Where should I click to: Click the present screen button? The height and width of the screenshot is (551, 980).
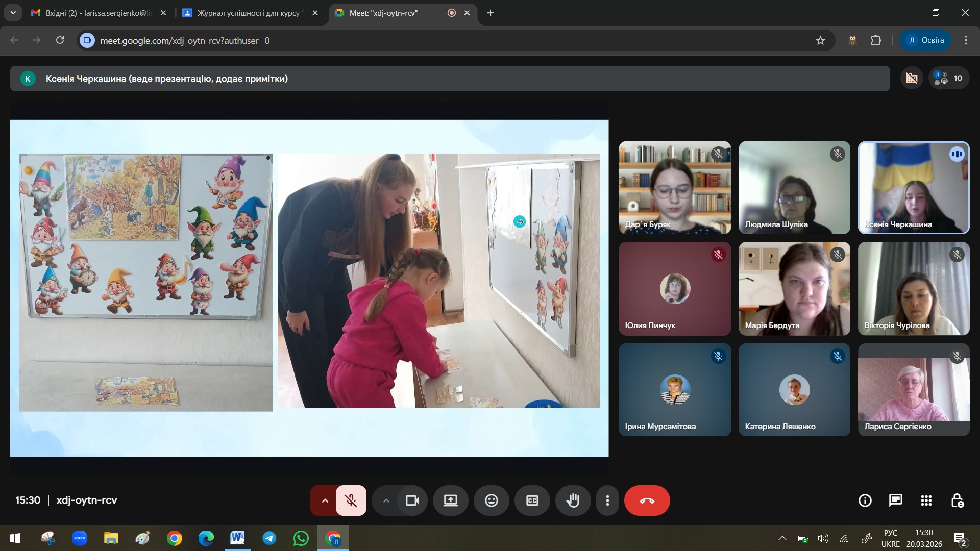click(x=450, y=500)
